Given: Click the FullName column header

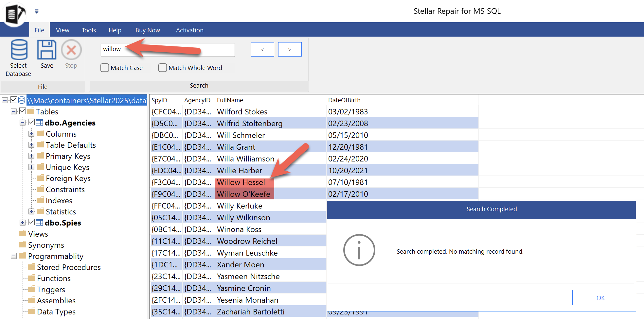Looking at the screenshot, I should point(270,100).
